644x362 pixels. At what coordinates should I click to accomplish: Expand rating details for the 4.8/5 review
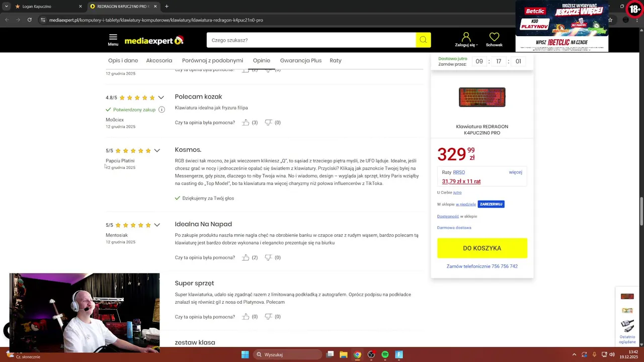(161, 98)
